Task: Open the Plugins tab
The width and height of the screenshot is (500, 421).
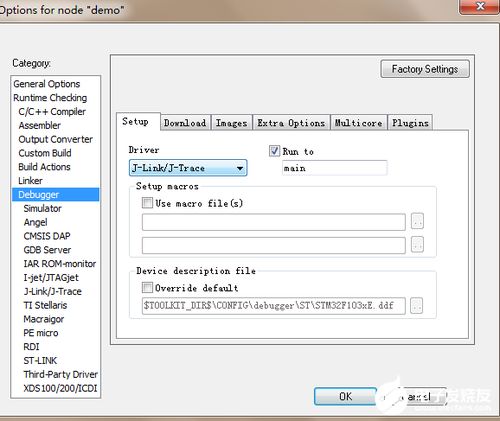Action: tap(410, 123)
